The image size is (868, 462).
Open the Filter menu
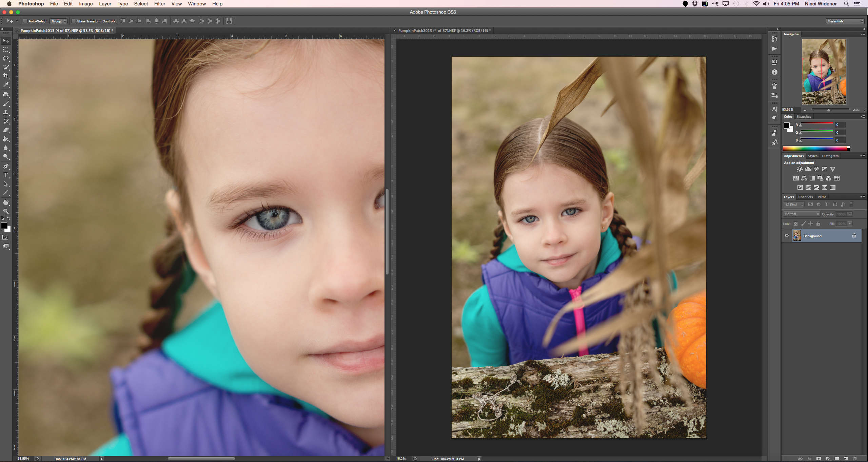point(159,4)
